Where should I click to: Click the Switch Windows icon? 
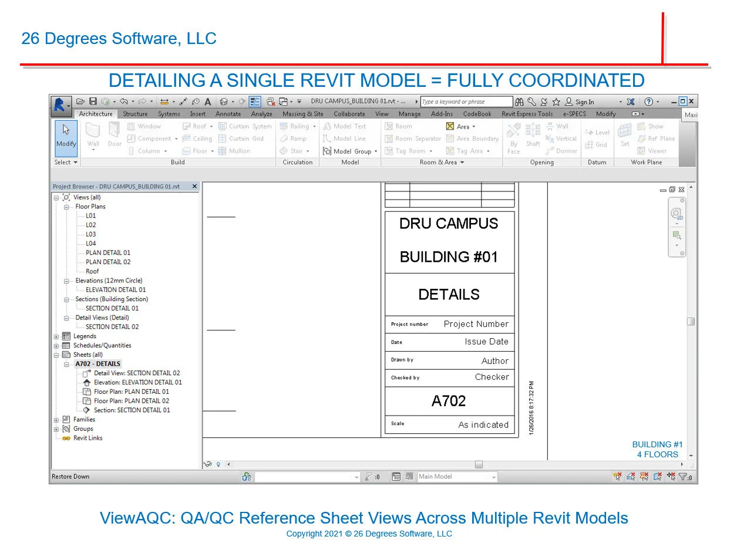(283, 102)
